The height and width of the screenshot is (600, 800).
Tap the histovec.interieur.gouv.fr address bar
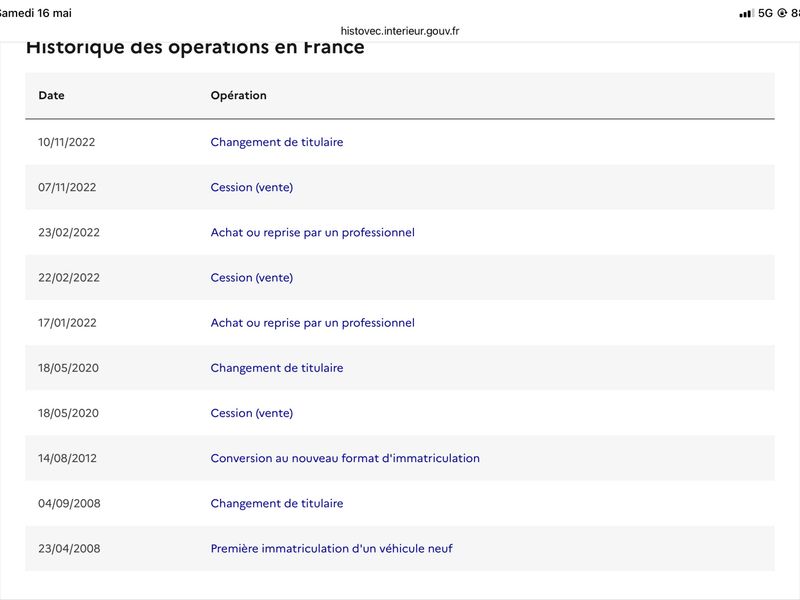click(x=400, y=31)
